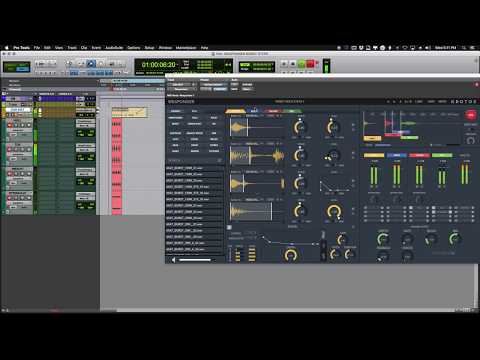Image resolution: width=480 pixels, height=360 pixels.
Task: Click the first green knob in master section
Action: [383, 239]
